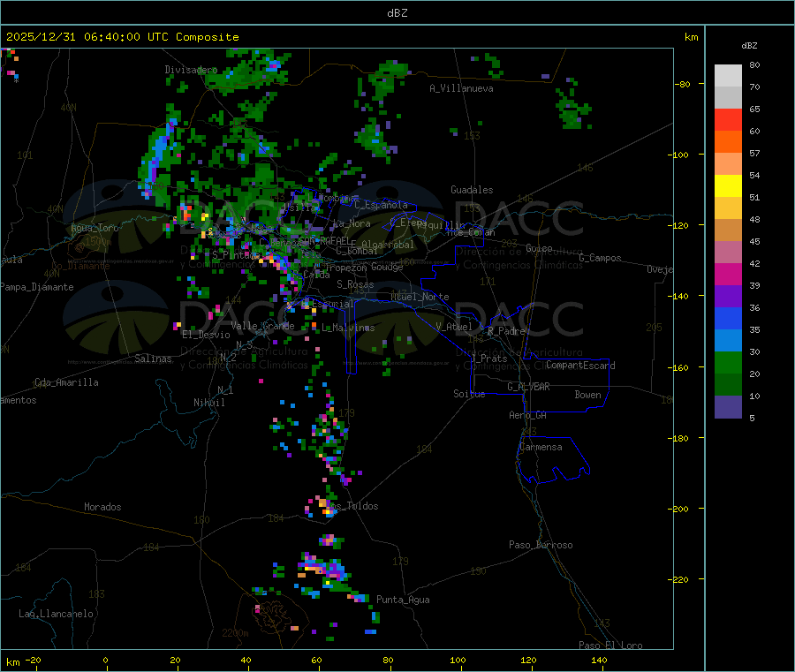Click the light blue swatch between 35 and 30
This screenshot has height=672, width=795.
click(728, 341)
